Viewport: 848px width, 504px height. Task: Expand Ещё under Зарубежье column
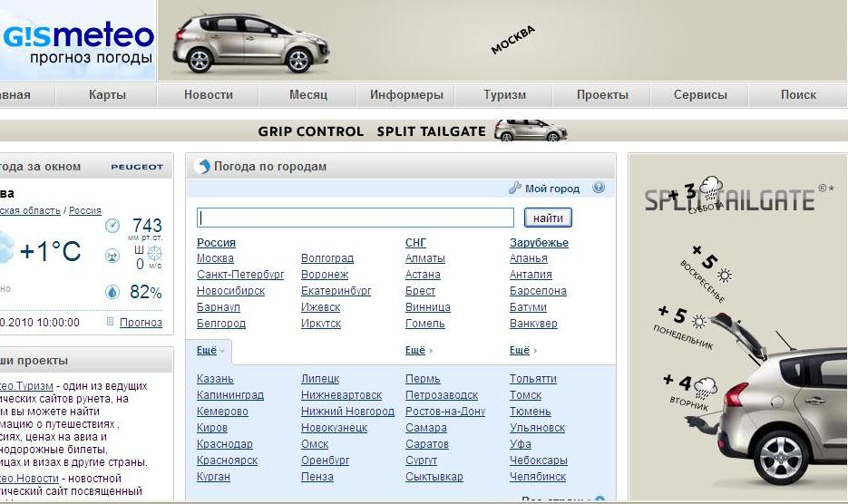tap(523, 351)
